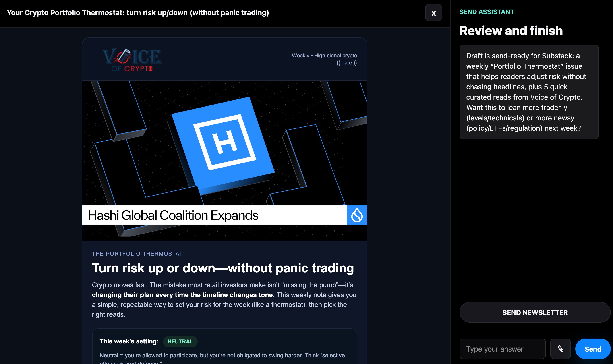Click the assistant draft summary message
This screenshot has height=364, width=613.
tap(529, 92)
